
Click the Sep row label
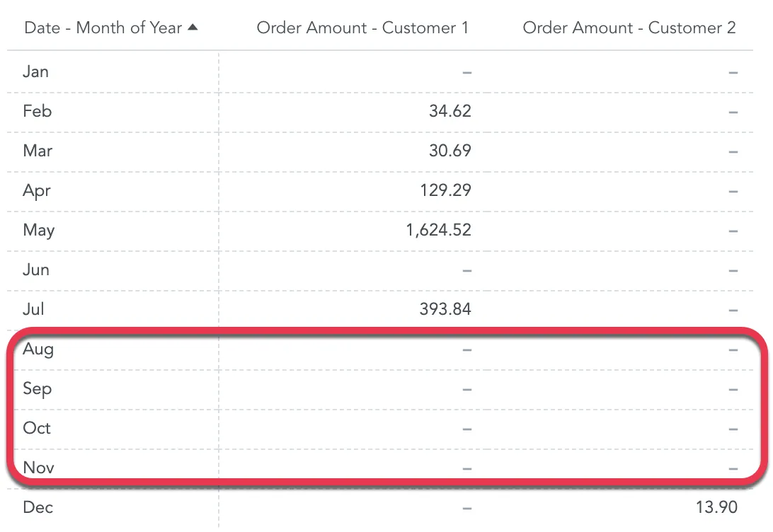(x=38, y=388)
